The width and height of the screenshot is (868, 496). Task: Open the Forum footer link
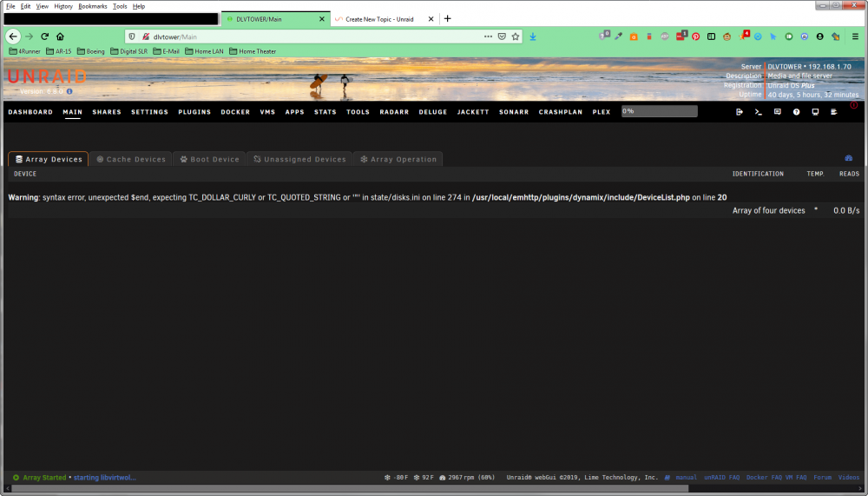[x=822, y=477]
